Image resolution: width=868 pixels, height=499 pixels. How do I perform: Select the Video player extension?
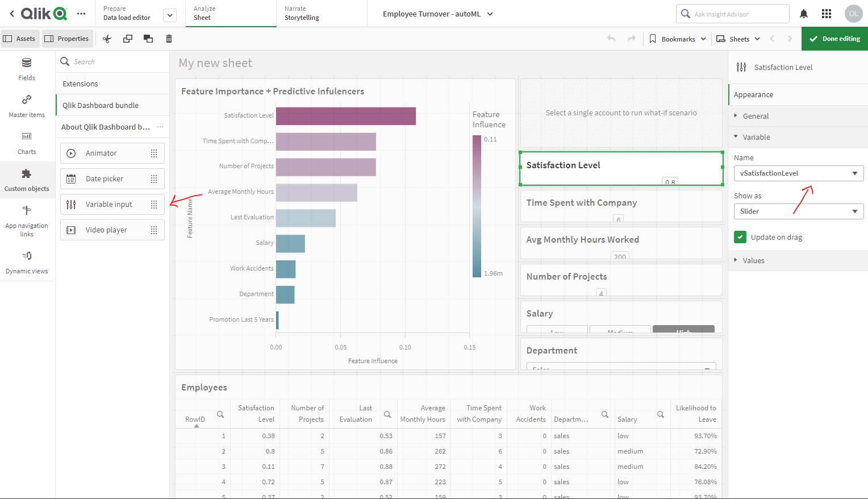(112, 230)
